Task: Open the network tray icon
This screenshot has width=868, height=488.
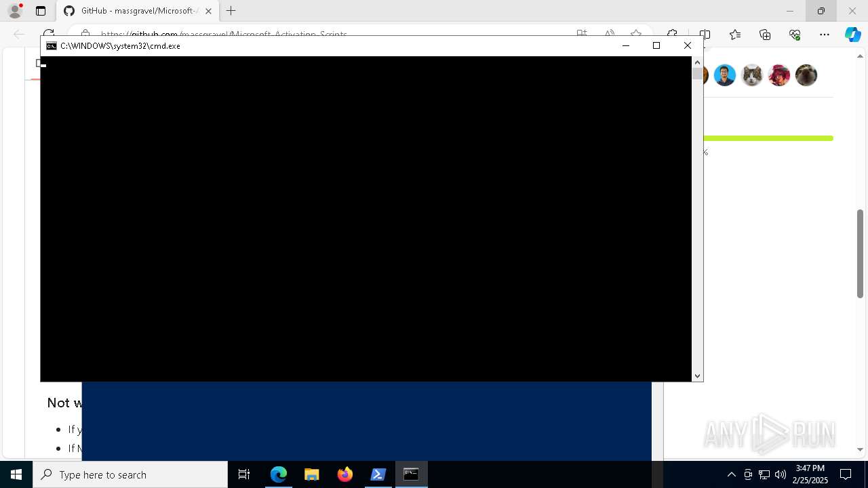Action: pyautogui.click(x=764, y=474)
